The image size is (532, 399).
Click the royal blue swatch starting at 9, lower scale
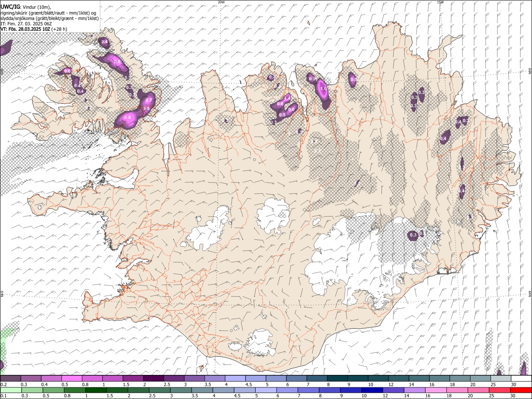(x=351, y=390)
